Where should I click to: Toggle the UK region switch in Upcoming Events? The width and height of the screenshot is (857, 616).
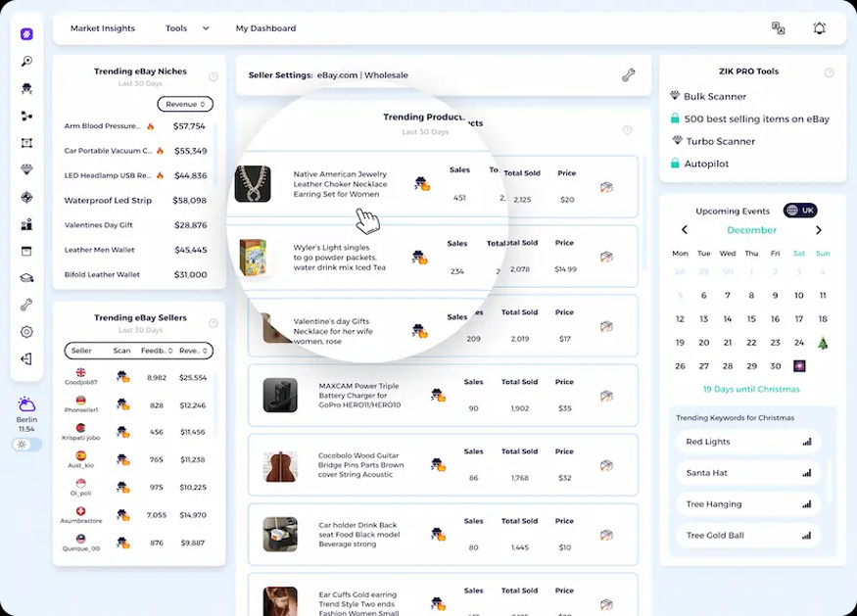800,211
